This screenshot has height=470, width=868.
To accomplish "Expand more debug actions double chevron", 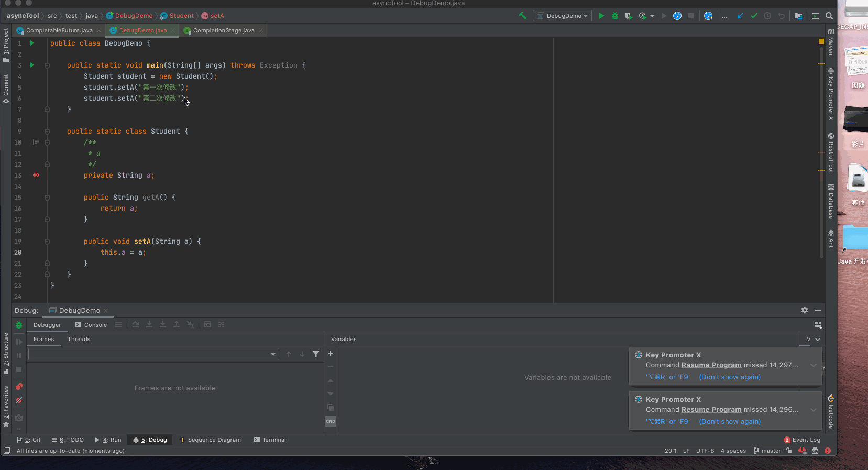I will pos(19,429).
